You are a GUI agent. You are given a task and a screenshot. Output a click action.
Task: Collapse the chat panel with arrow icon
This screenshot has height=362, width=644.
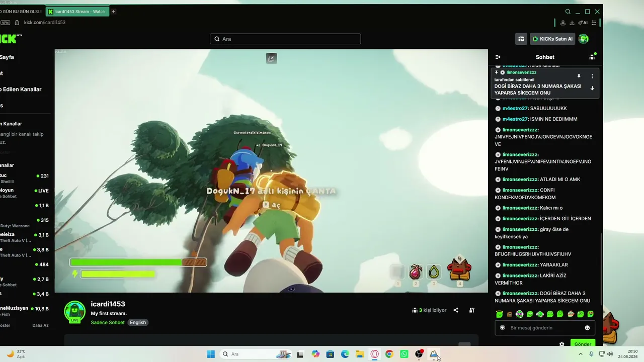click(498, 57)
